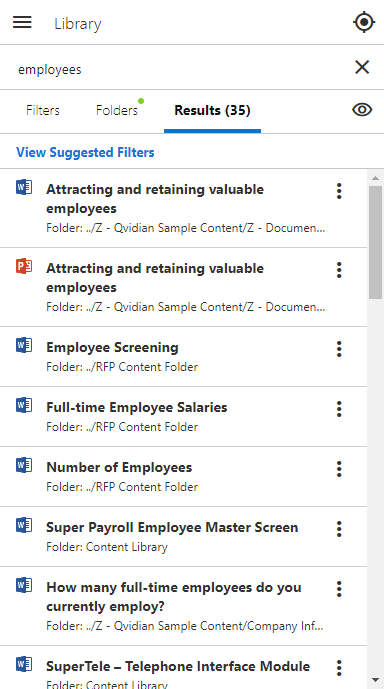Click the target locate icon at top right

[364, 22]
